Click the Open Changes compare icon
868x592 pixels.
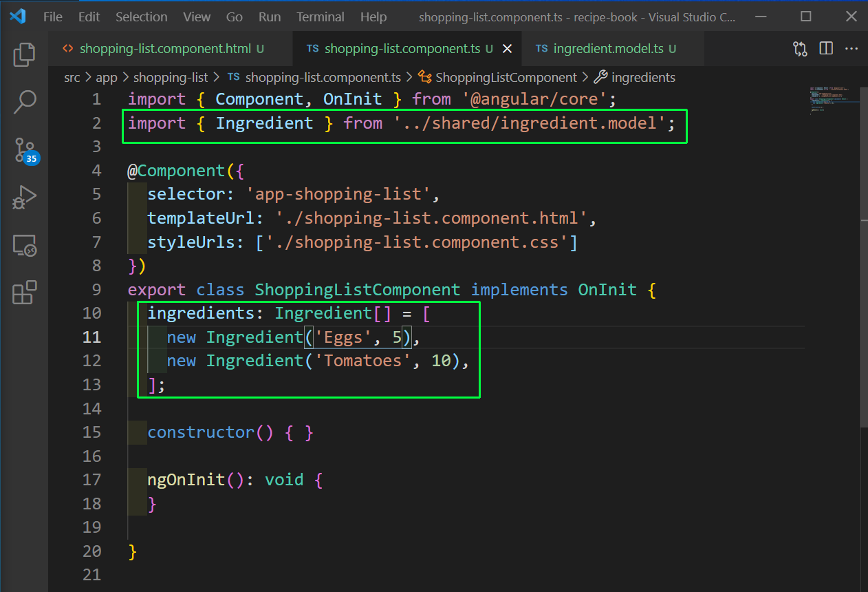(800, 49)
